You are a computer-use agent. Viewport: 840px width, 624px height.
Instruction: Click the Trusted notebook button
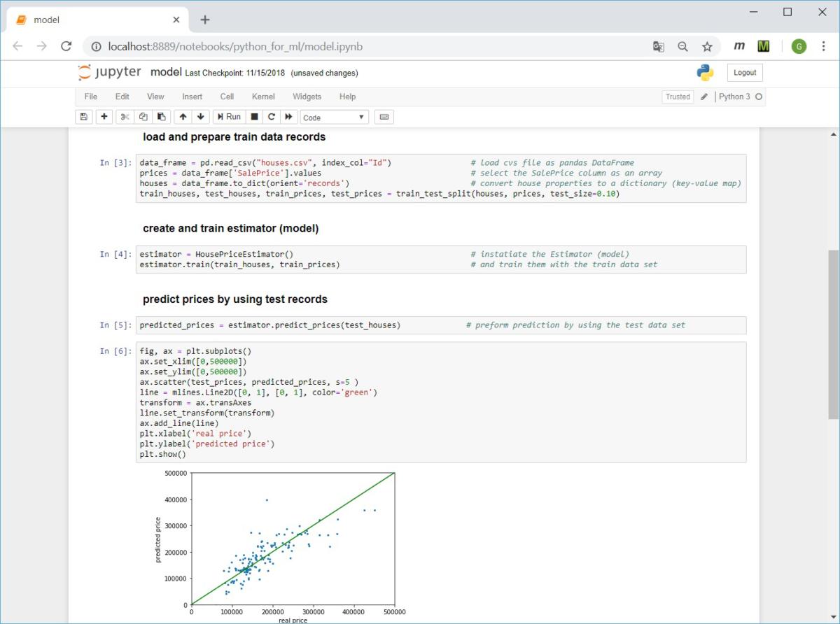pos(678,97)
